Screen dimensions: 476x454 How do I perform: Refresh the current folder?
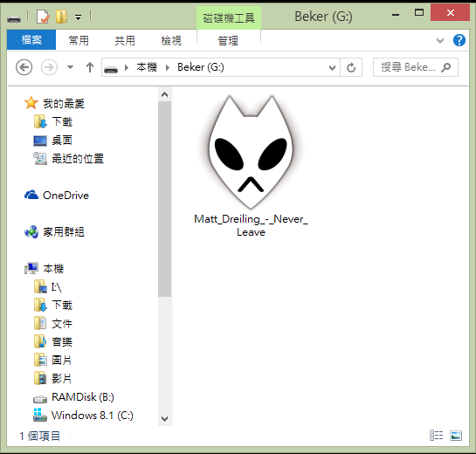(x=351, y=67)
